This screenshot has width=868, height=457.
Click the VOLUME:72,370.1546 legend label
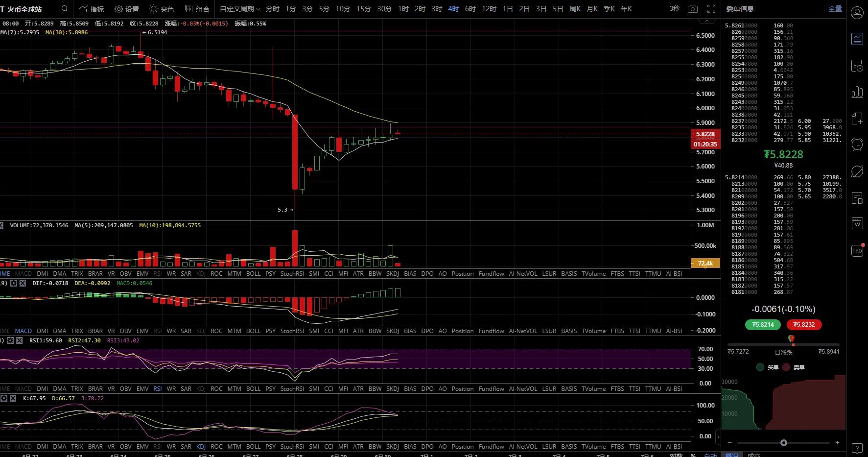click(x=39, y=225)
